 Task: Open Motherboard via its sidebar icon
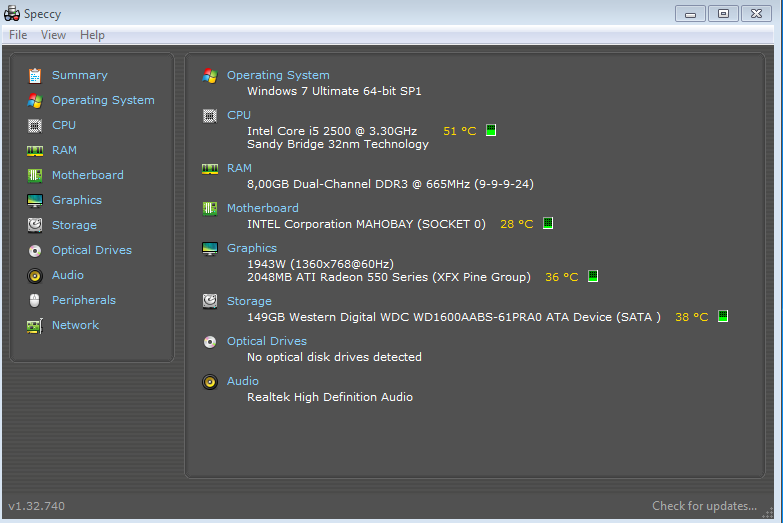pyautogui.click(x=35, y=175)
